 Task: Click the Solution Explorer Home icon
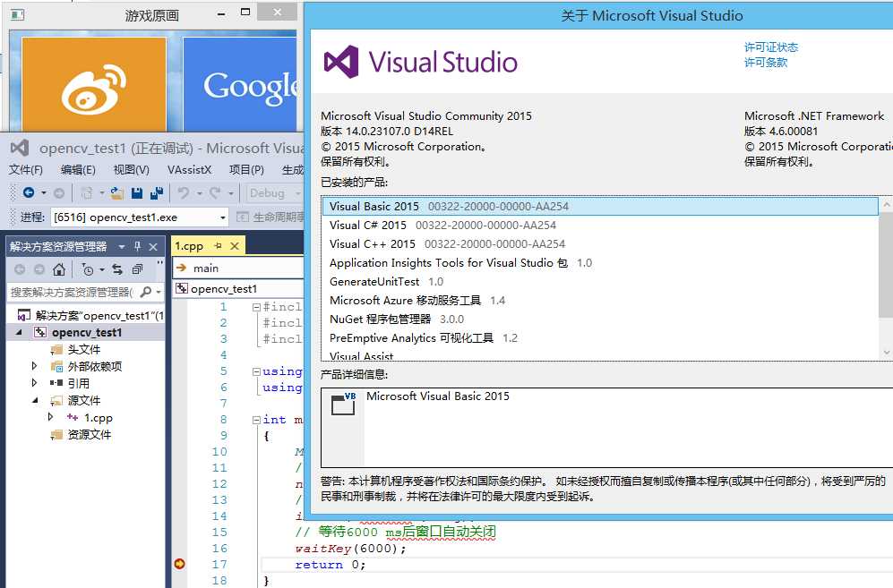[58, 269]
